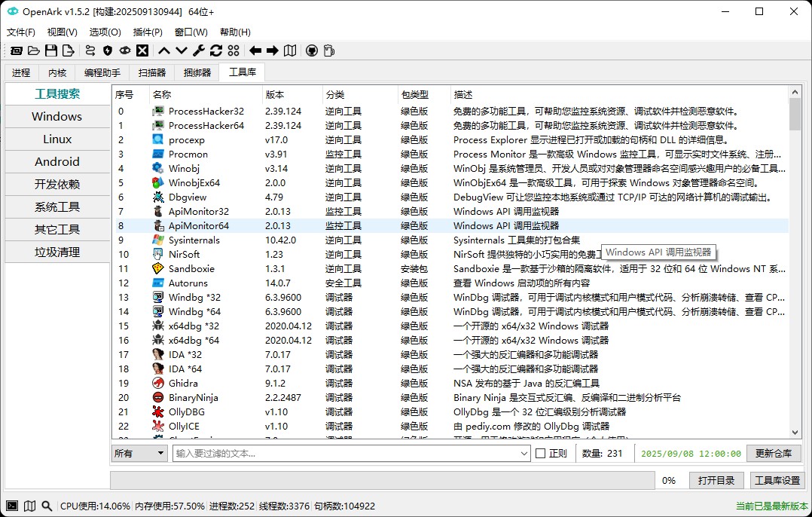This screenshot has height=517, width=812.
Task: Click the refresh icon in the toolbar
Action: click(x=215, y=50)
